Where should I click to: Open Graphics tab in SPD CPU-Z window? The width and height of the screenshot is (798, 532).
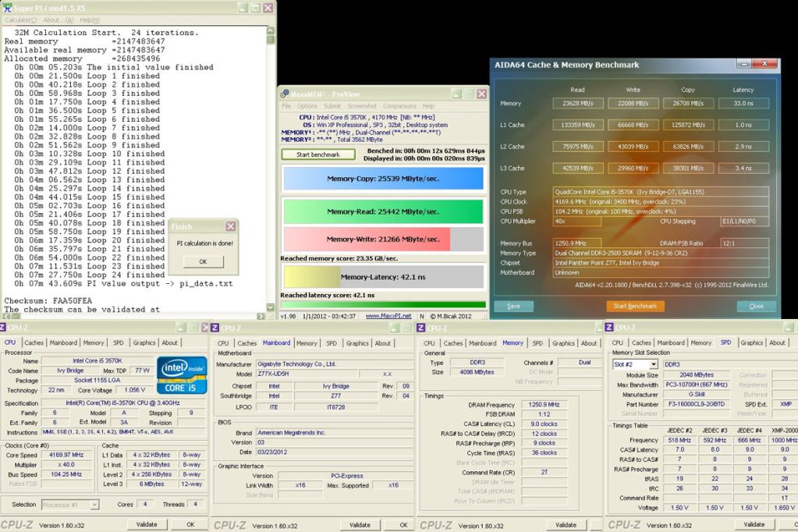tap(752, 342)
